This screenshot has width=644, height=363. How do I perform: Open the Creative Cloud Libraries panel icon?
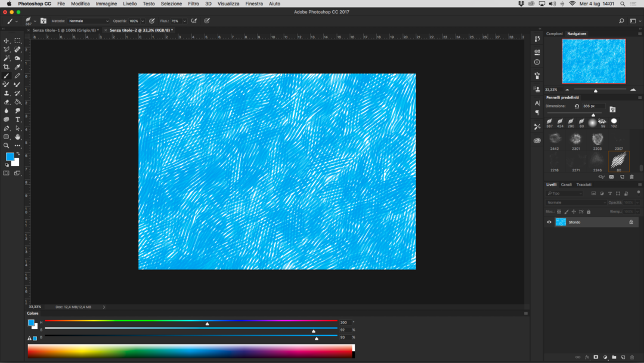point(537,140)
